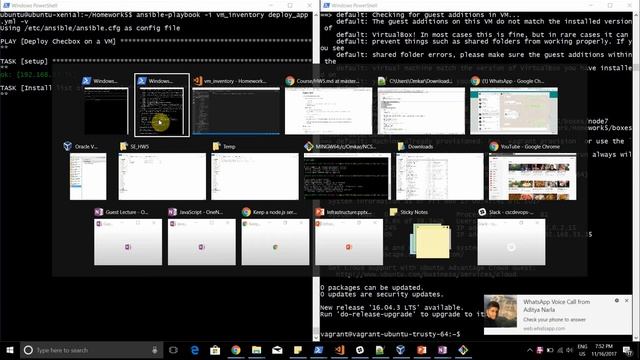Screen dimensions: 640x360
Task: Switch to the WhatsApp - Google Chrome window
Action: 513,106
